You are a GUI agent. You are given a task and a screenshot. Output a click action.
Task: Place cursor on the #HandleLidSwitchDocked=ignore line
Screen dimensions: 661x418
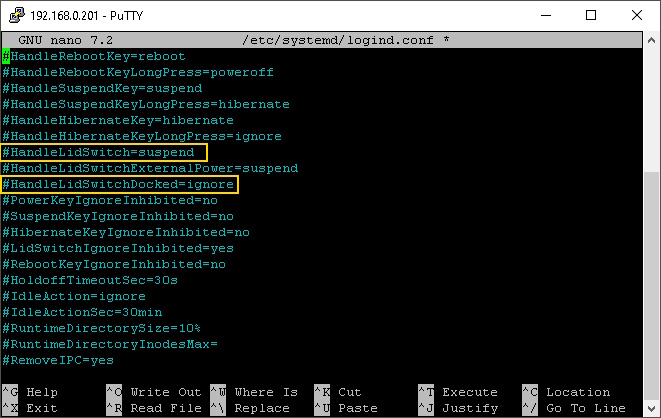tap(119, 184)
